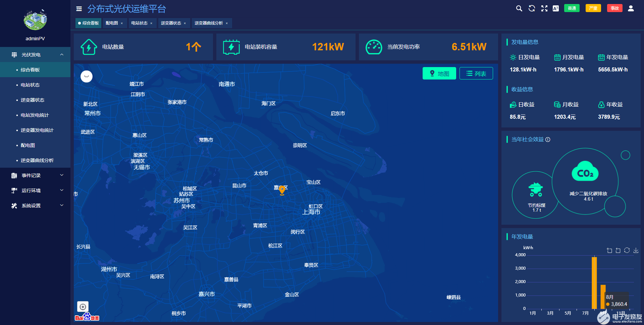Click the 光伏发电 grid icon

coord(14,55)
